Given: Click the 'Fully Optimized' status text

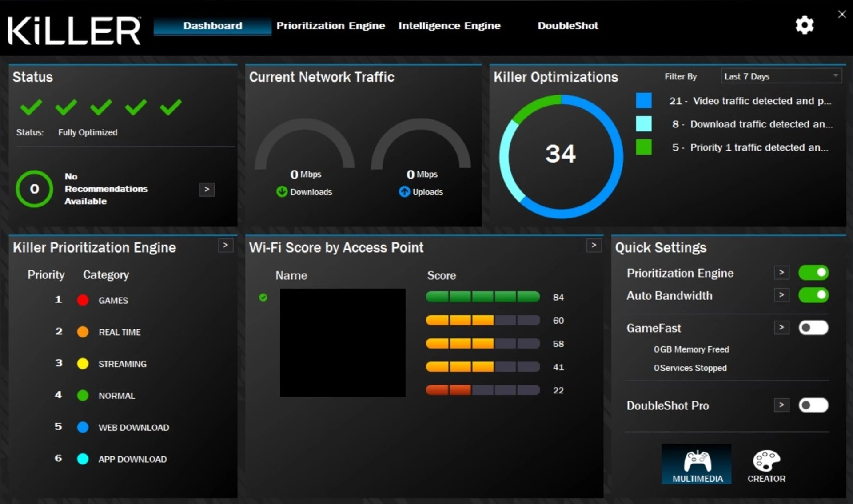Looking at the screenshot, I should click(x=88, y=132).
